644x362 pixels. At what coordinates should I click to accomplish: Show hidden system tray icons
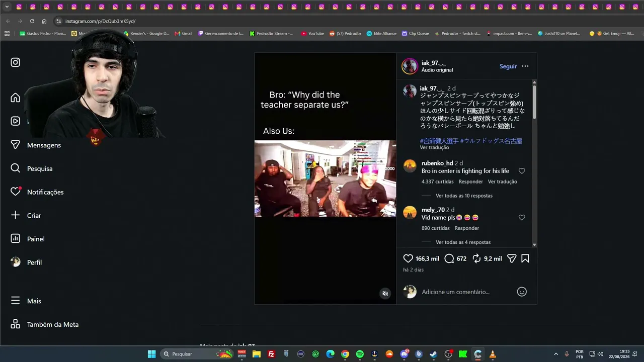(556, 354)
